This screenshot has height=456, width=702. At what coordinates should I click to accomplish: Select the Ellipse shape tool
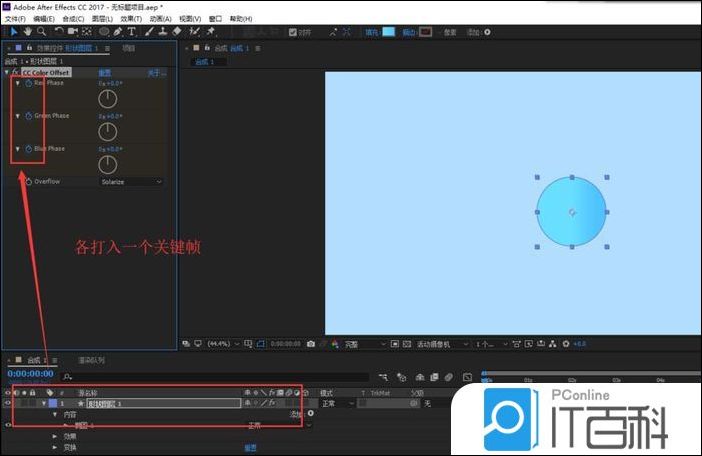(x=104, y=31)
